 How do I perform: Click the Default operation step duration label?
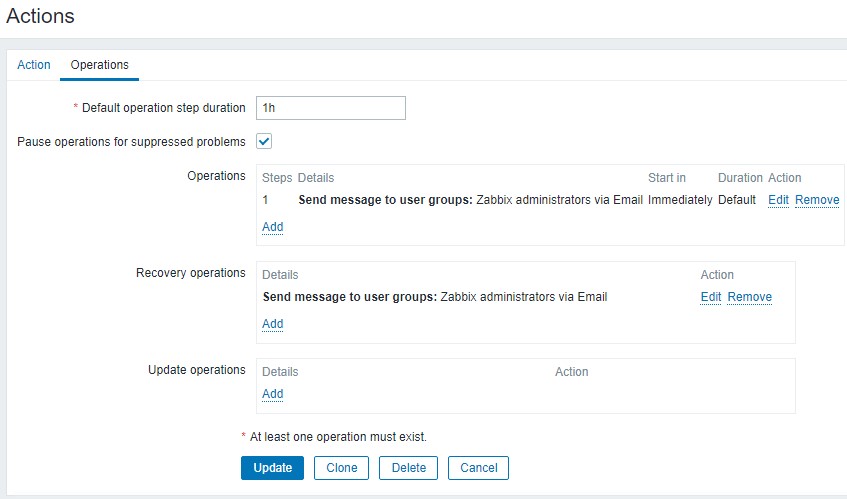coord(163,108)
